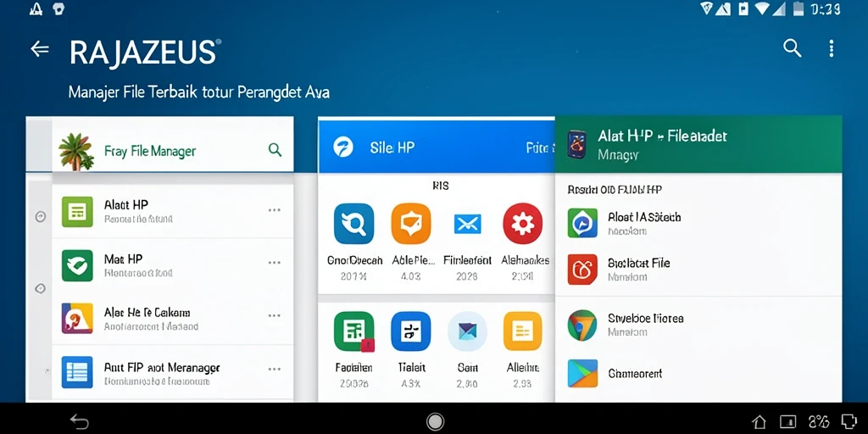Open the Fimleafent envelope icon

tap(467, 224)
